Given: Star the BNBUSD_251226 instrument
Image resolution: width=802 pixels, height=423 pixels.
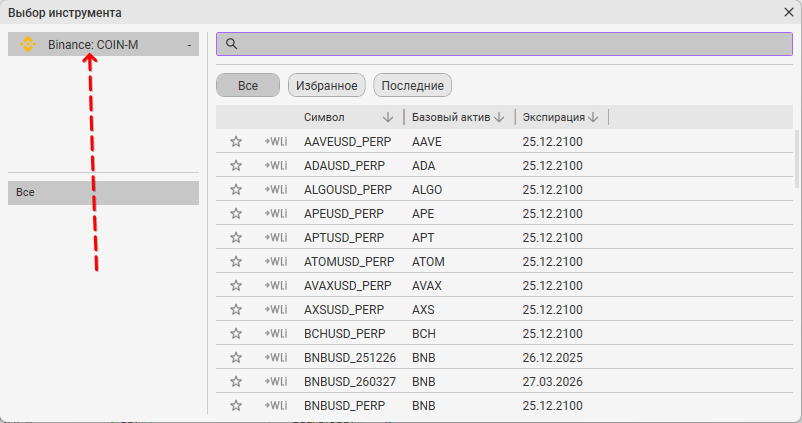Looking at the screenshot, I should (236, 358).
